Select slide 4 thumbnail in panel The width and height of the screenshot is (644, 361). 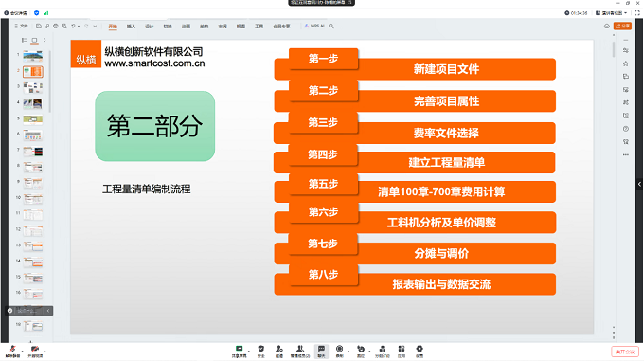coord(33,103)
